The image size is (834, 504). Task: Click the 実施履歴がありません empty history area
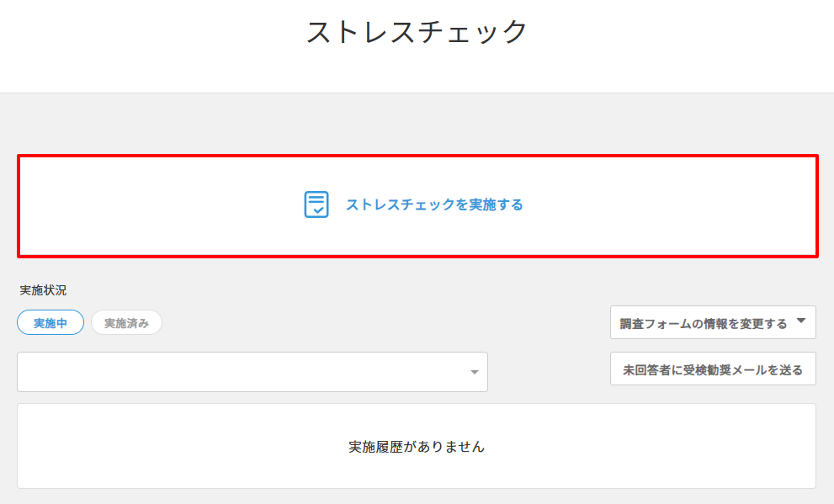[x=417, y=446]
